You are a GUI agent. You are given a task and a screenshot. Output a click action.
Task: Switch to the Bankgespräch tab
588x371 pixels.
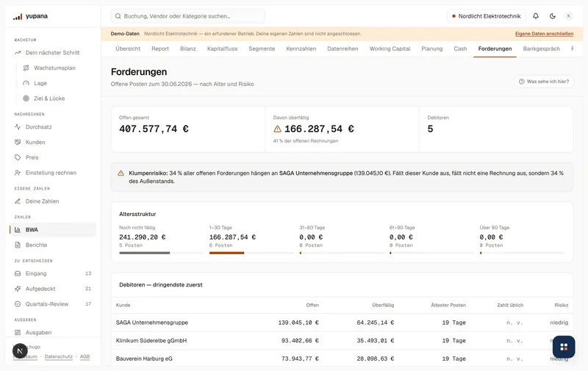[x=542, y=48]
